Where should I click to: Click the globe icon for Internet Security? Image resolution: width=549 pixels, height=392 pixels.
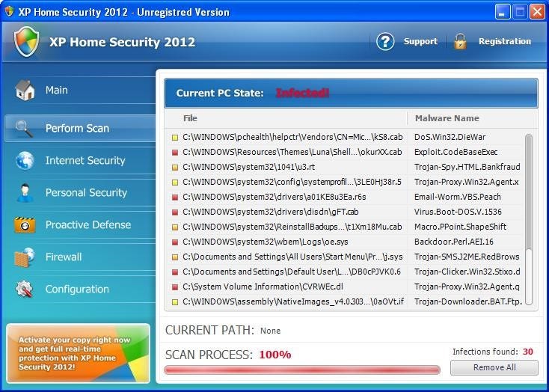tap(25, 160)
